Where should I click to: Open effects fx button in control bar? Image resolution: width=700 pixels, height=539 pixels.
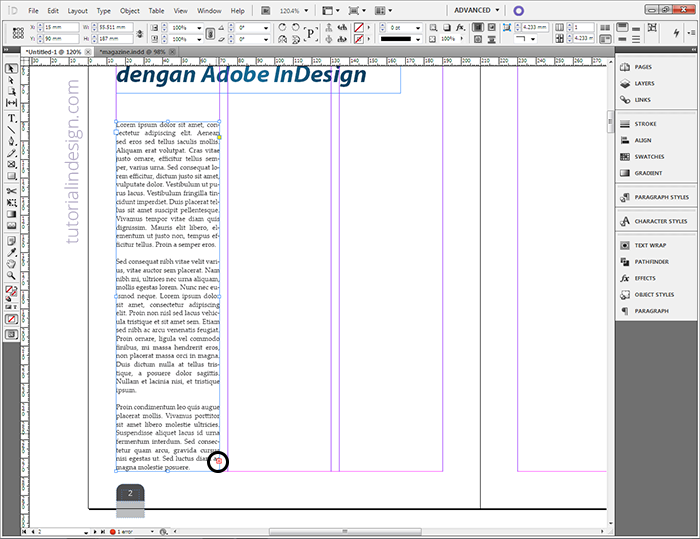460,27
